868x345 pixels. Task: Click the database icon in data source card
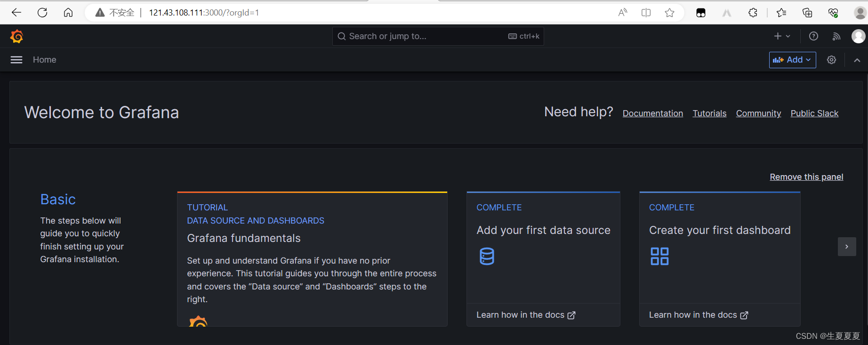[x=487, y=257]
